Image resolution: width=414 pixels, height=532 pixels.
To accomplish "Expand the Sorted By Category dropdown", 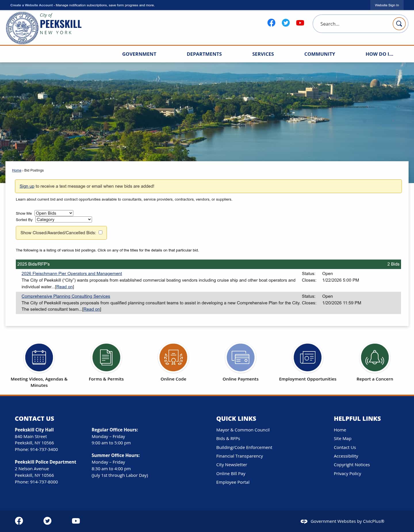I will [x=64, y=220].
